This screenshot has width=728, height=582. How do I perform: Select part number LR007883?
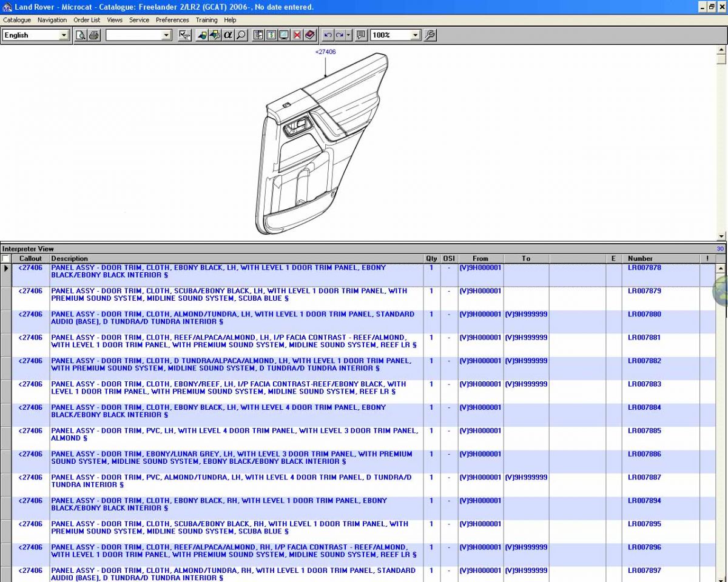coord(644,384)
